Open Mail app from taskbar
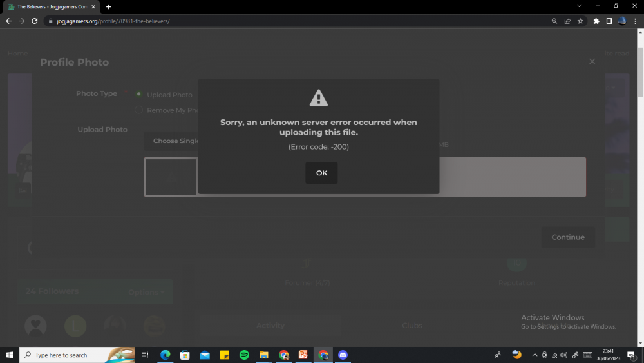Screen dimensions: 644x363 [x=205, y=355]
